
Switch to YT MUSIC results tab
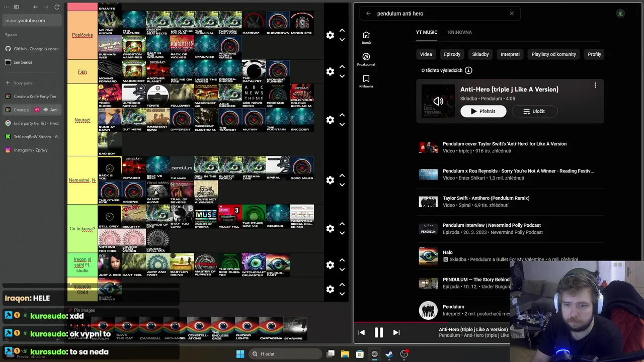pos(427,32)
